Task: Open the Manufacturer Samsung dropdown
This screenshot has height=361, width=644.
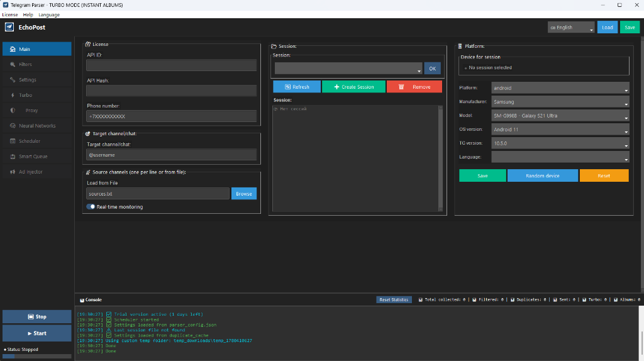Action: click(560, 102)
